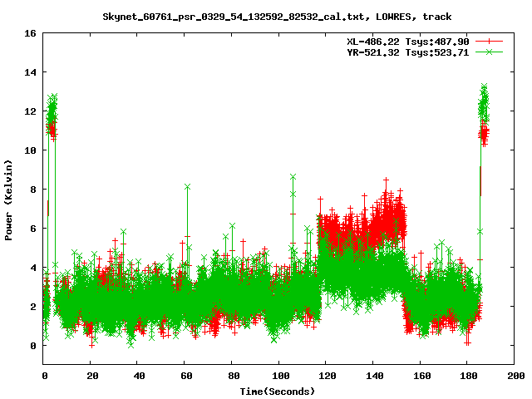Click the y-axis tick label 14
This screenshot has width=532, height=399.
click(30, 72)
